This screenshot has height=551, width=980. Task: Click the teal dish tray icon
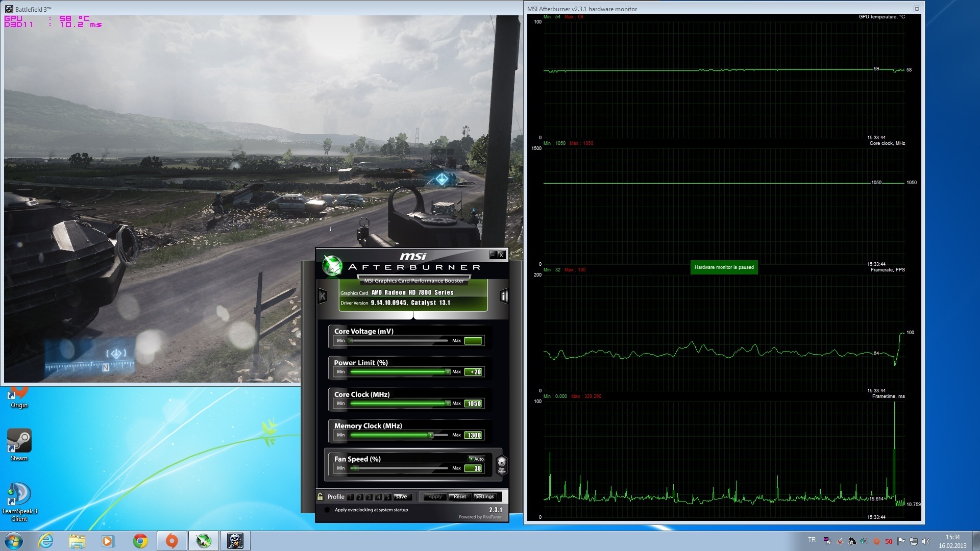pos(864,541)
